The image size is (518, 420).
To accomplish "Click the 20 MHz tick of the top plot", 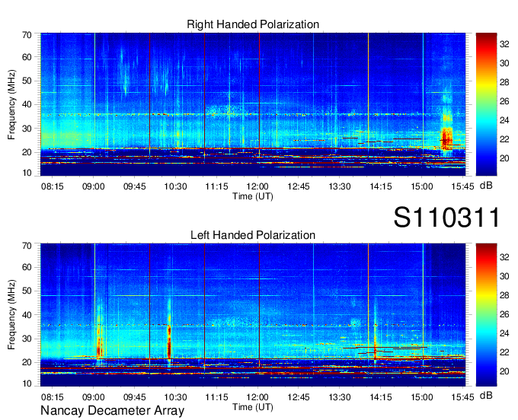I will pos(27,152).
